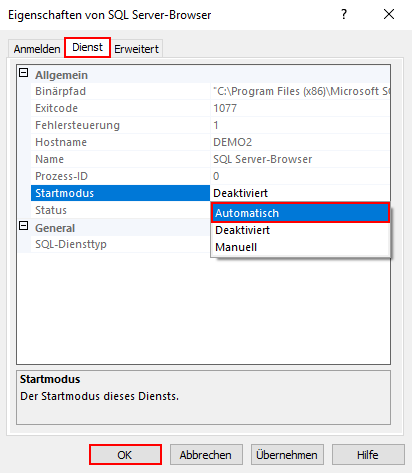The image size is (412, 473).
Task: Switch to the Erweitert tab
Action: tap(136, 49)
